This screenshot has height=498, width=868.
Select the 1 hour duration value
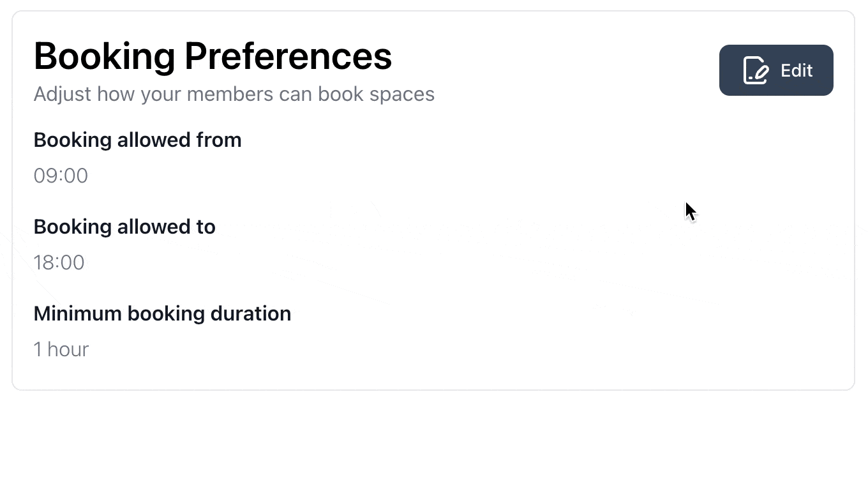tap(61, 349)
